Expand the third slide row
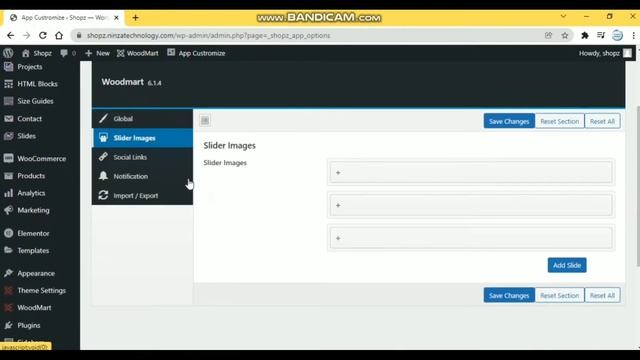The image size is (640, 360). click(471, 238)
